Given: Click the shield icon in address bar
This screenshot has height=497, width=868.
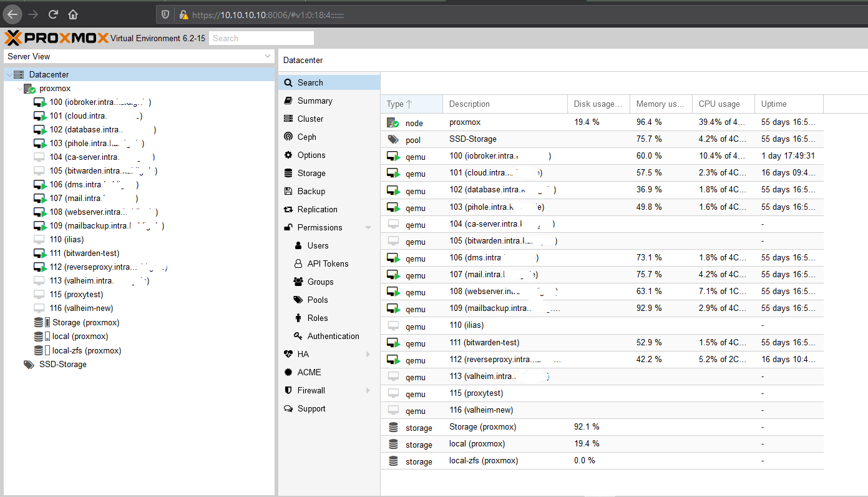Looking at the screenshot, I should coord(165,14).
